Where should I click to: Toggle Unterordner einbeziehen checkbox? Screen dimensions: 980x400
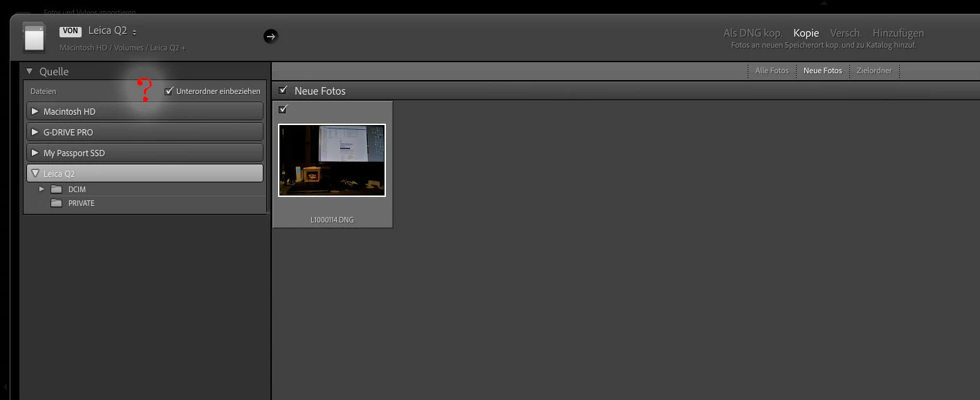point(169,91)
